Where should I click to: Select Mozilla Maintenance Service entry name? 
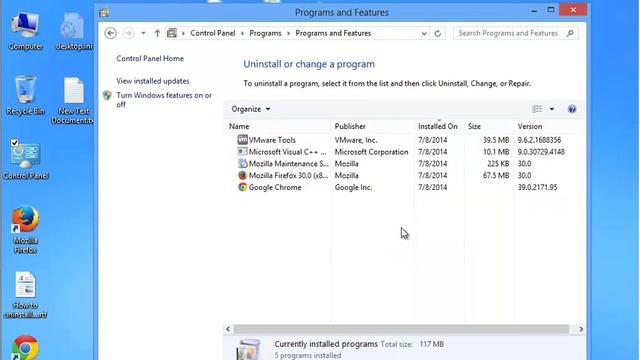tap(289, 164)
